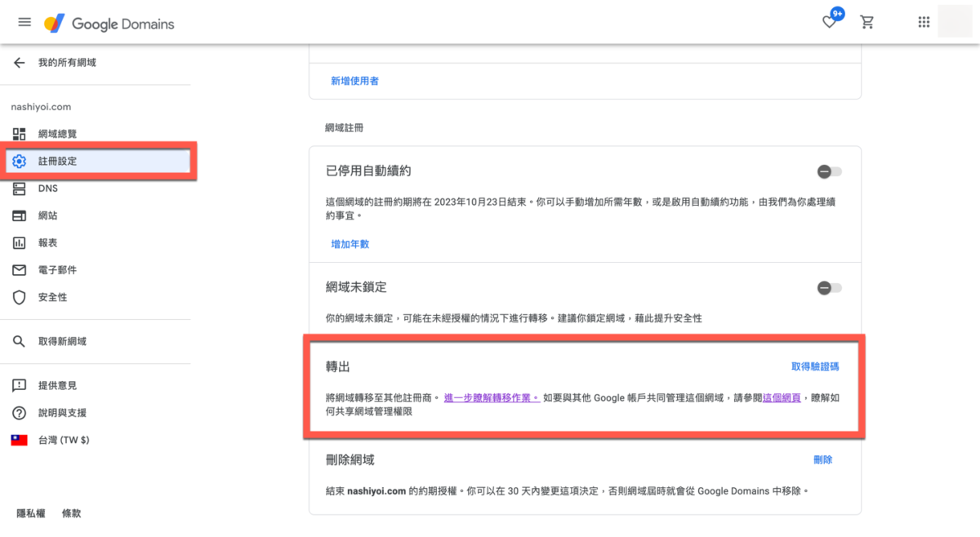980x537 pixels.
Task: Change region 台灣 (TW $)
Action: [96, 440]
